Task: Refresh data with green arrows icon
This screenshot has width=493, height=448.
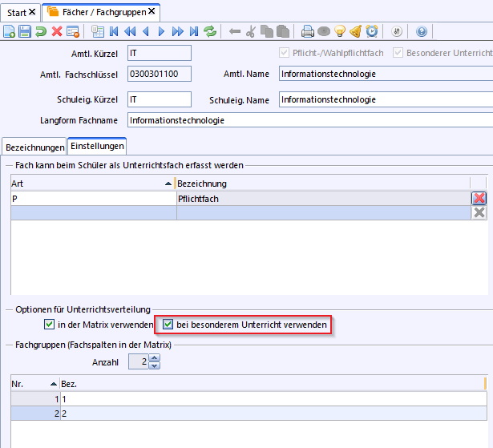Action: click(210, 31)
